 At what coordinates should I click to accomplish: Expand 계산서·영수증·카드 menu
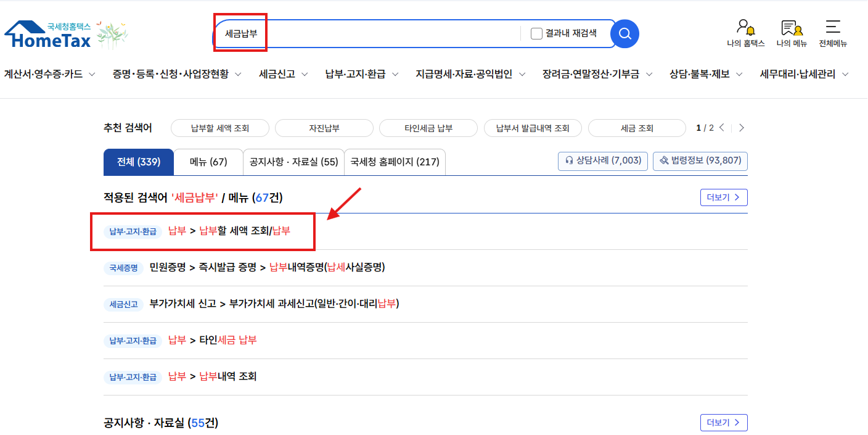click(x=50, y=74)
